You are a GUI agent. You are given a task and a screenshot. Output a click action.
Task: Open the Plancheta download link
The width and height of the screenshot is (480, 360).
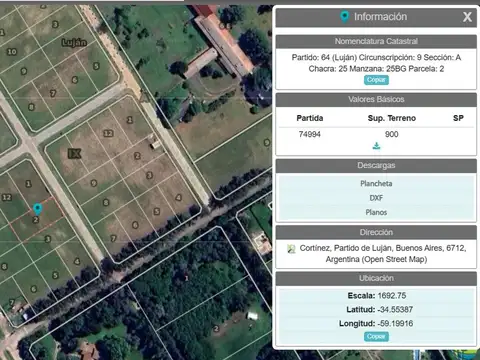pyautogui.click(x=376, y=184)
